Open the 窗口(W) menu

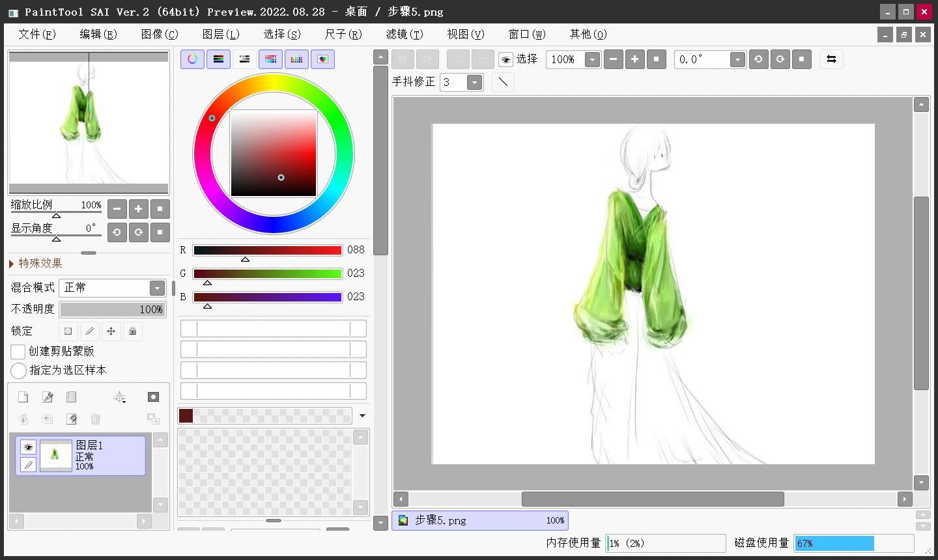[x=527, y=34]
